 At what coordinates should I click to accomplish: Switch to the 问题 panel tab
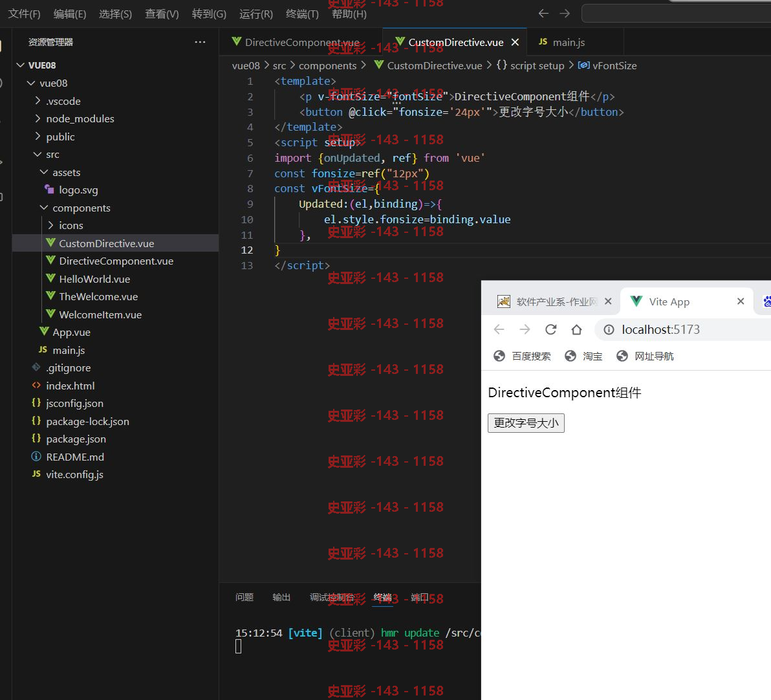[244, 597]
